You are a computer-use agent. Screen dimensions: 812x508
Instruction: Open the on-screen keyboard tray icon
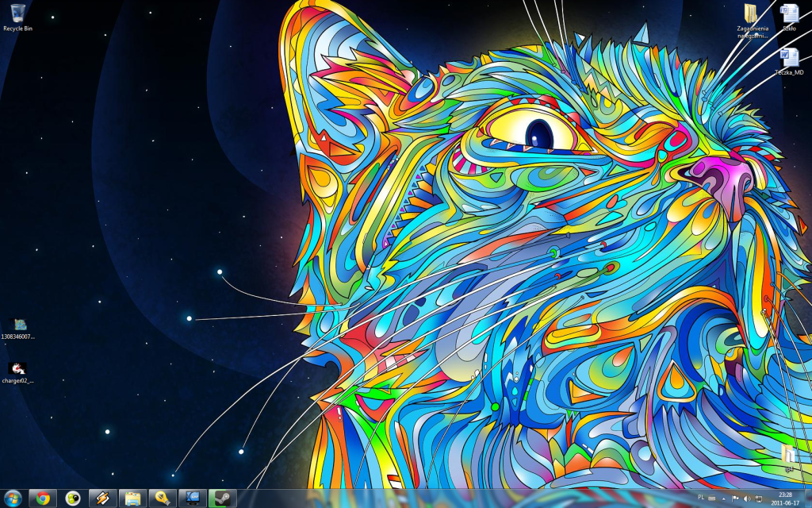pos(712,498)
